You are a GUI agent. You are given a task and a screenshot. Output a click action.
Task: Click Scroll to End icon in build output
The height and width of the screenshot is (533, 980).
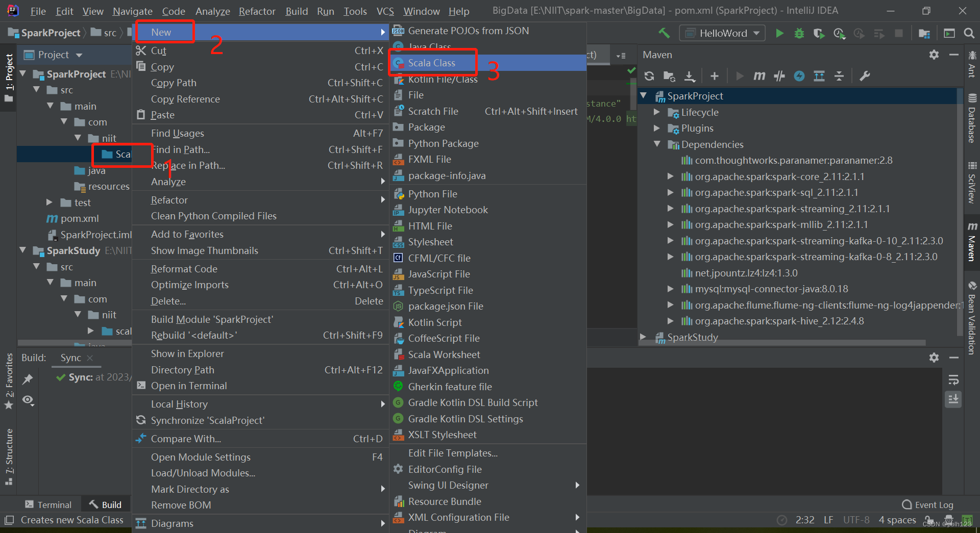point(953,399)
